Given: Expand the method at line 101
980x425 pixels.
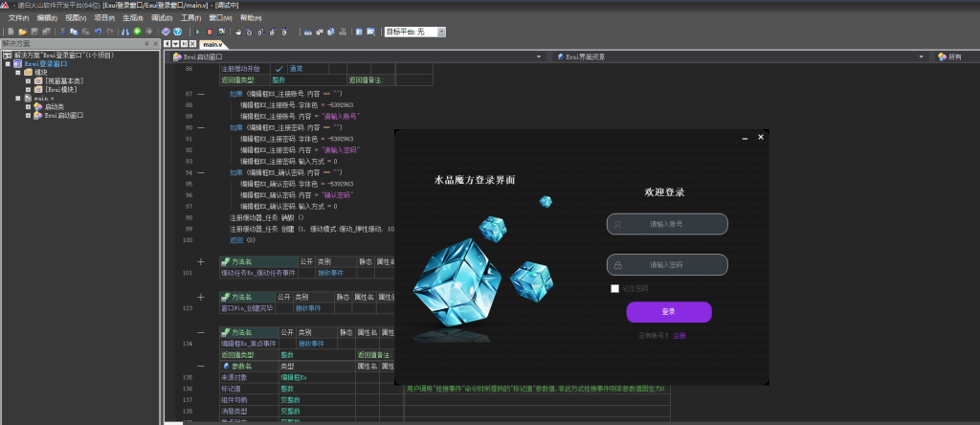Looking at the screenshot, I should (x=201, y=262).
